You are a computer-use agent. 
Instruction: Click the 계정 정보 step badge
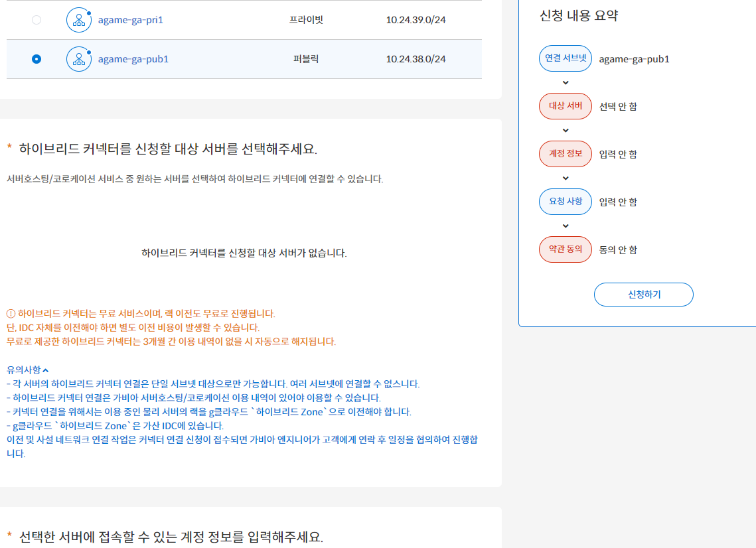click(565, 154)
